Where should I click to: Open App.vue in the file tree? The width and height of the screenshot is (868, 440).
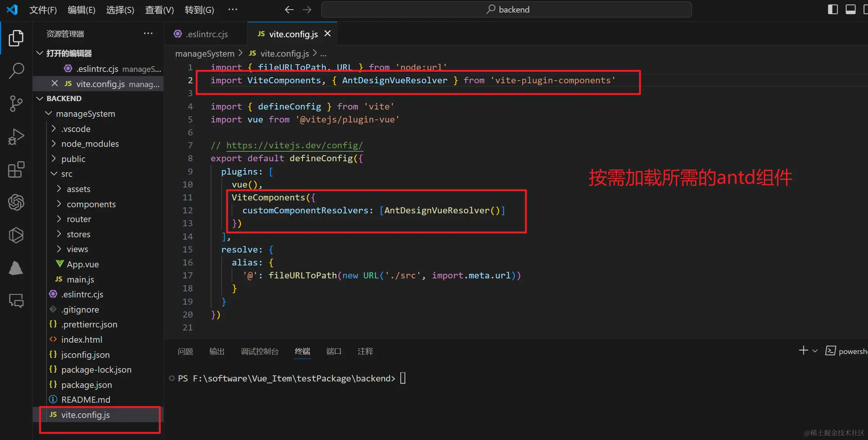pyautogui.click(x=98, y=264)
